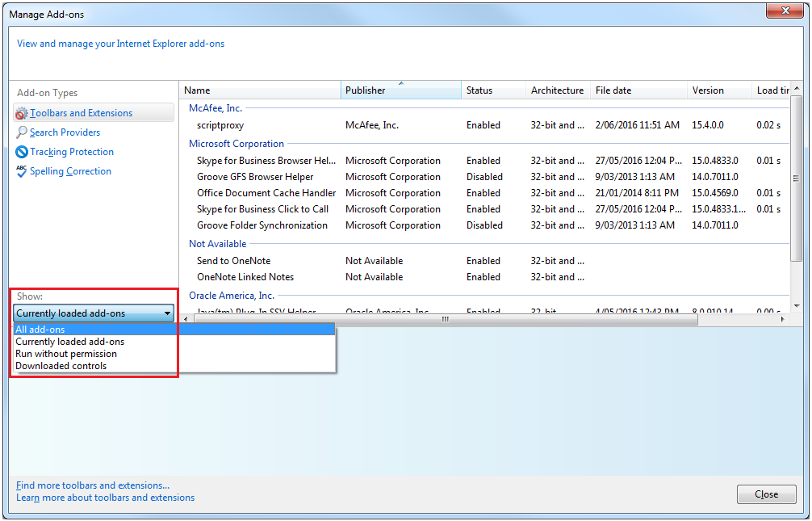Screen dimensions: 812x521
Task: Click the Spelling Correction ABC icon
Action: tap(22, 171)
